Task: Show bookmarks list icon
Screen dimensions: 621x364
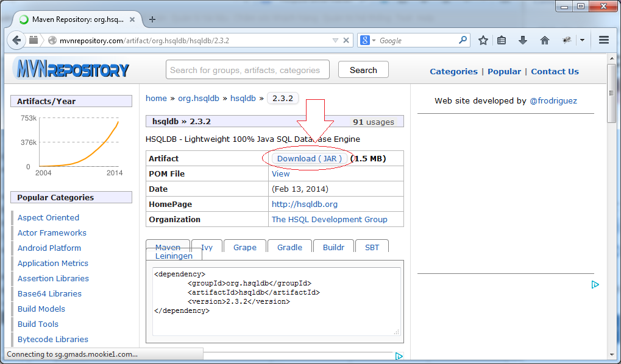Action: coord(502,40)
